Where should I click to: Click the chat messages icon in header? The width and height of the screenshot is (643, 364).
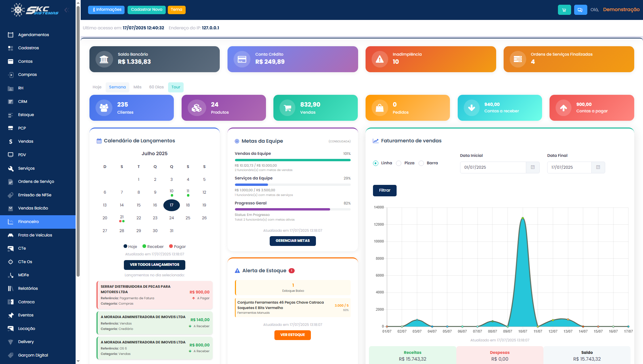[x=580, y=10]
